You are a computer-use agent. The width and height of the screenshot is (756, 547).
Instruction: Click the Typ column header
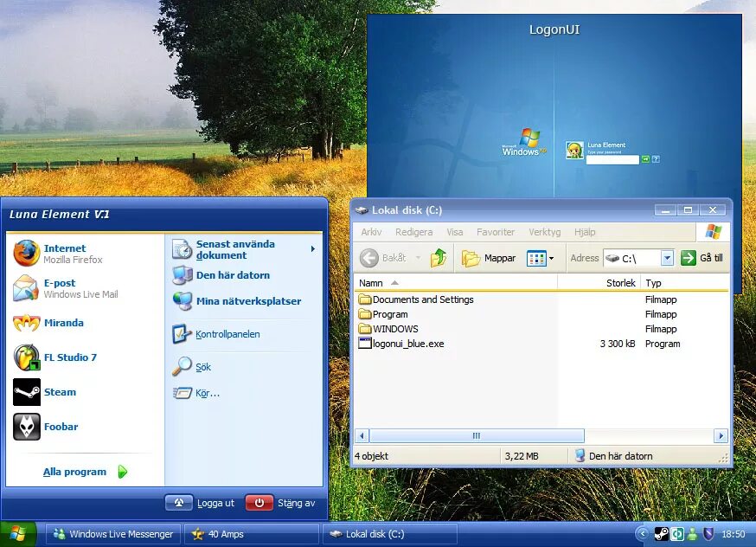(x=685, y=283)
